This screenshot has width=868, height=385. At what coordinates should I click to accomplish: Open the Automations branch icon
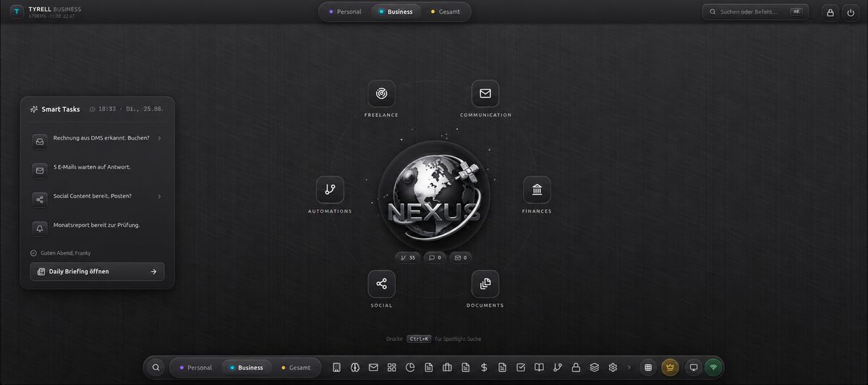[330, 190]
